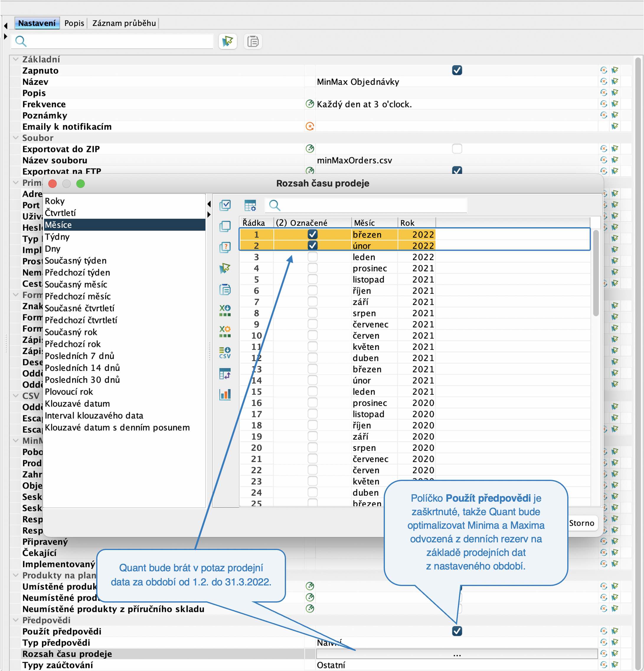Click the green cursor icon on Název row
Image resolution: width=644 pixels, height=671 pixels.
(x=615, y=81)
